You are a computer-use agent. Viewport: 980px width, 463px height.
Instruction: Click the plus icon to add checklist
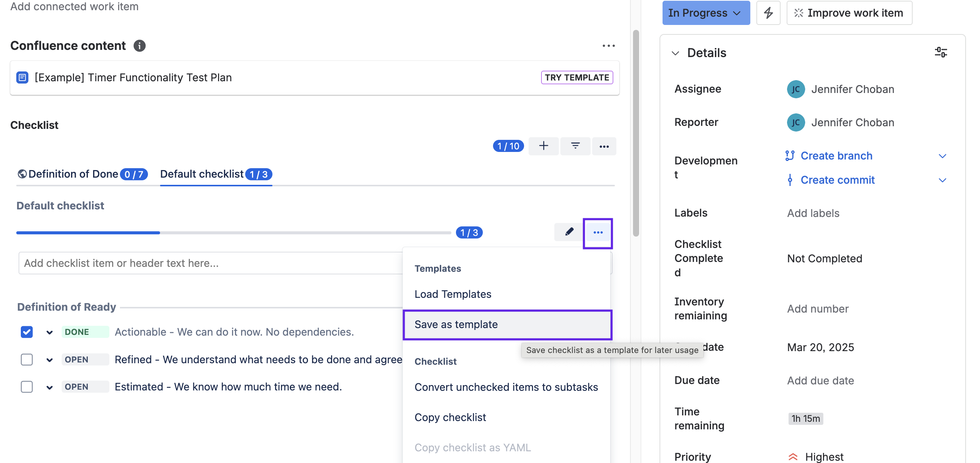pos(543,146)
